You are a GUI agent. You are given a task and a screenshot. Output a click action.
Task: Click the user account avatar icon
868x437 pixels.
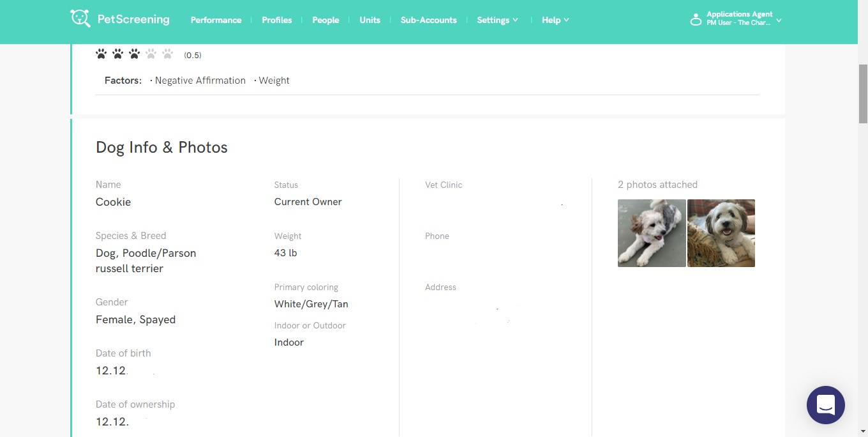[x=696, y=19]
